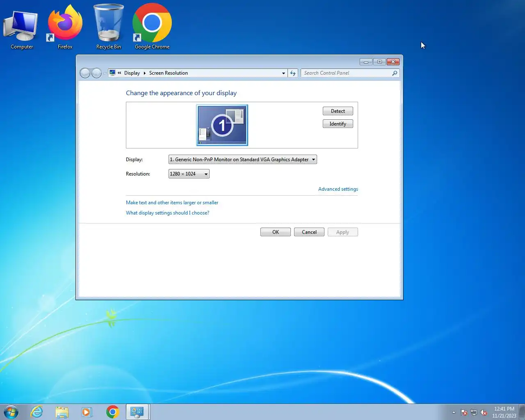This screenshot has height=420, width=525.
Task: Select the Screen Resolution breadcrumb
Action: tap(168, 73)
